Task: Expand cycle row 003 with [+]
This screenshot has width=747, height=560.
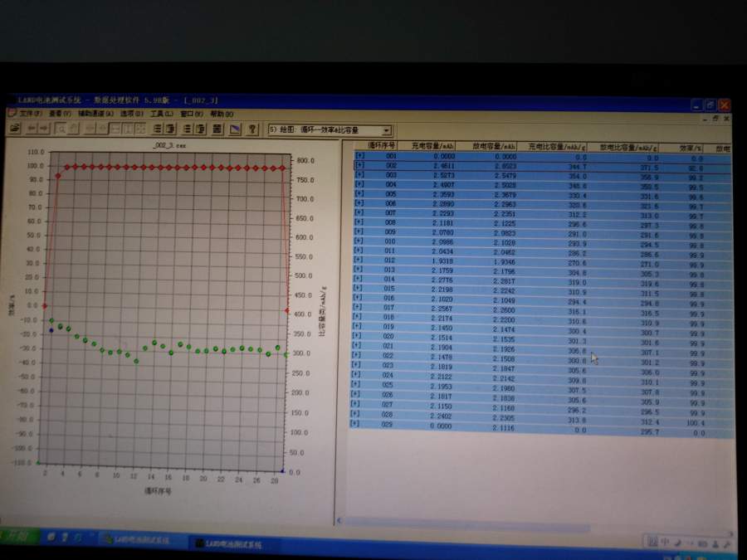Action: pos(359,175)
